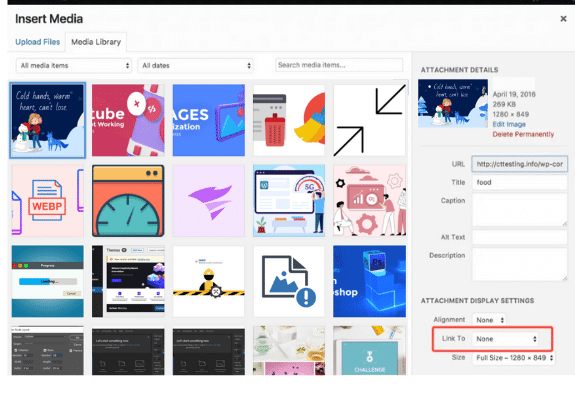Open the Alignment dropdown
Screen dimensions: 575x398
(489, 320)
